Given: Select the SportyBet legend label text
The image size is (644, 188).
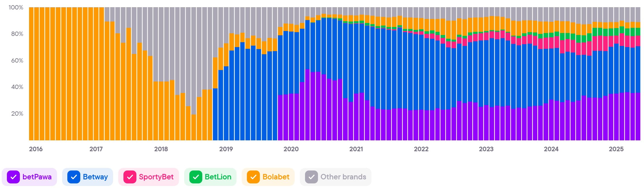Looking at the screenshot, I should [156, 177].
